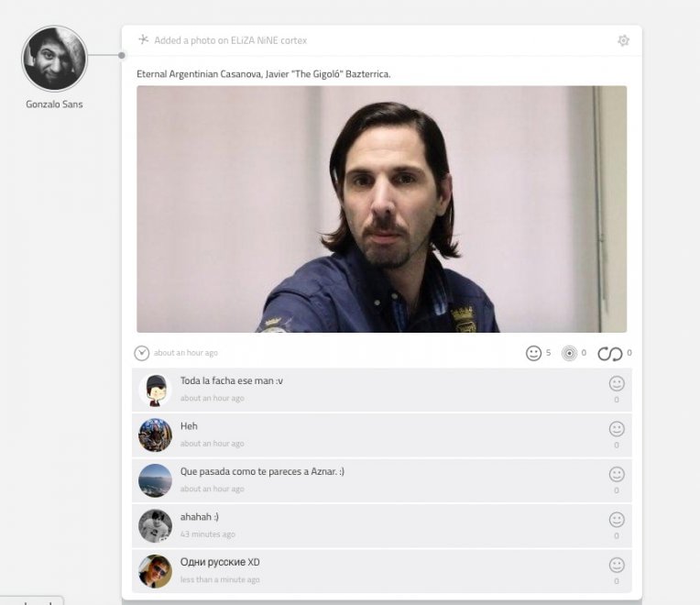Open Gonzalo Sans profile picture
The image size is (700, 605).
54,59
